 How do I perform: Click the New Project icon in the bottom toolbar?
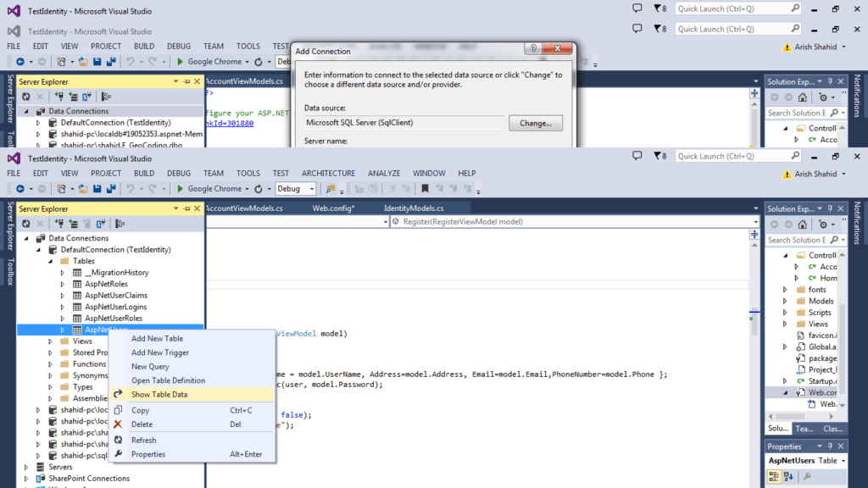(x=61, y=189)
